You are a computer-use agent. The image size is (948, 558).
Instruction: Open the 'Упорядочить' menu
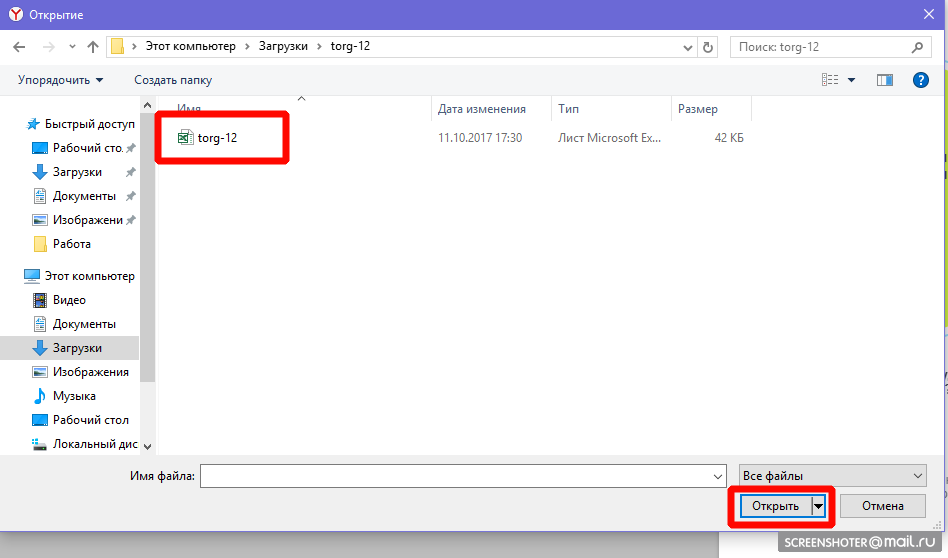(x=60, y=80)
